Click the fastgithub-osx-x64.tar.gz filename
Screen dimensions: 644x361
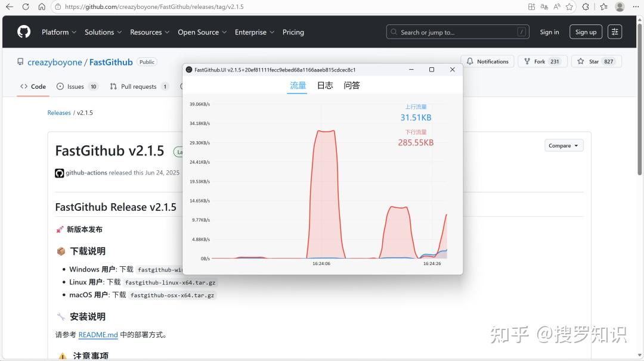coord(172,295)
